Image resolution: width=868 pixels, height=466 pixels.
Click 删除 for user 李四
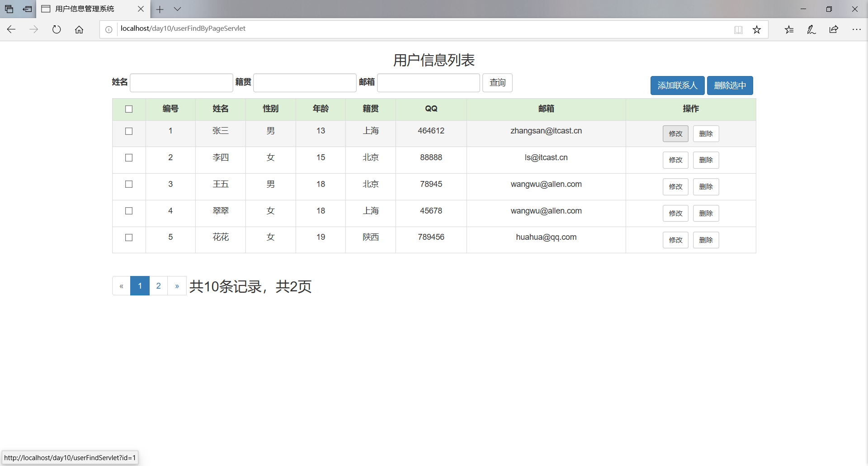coord(706,160)
